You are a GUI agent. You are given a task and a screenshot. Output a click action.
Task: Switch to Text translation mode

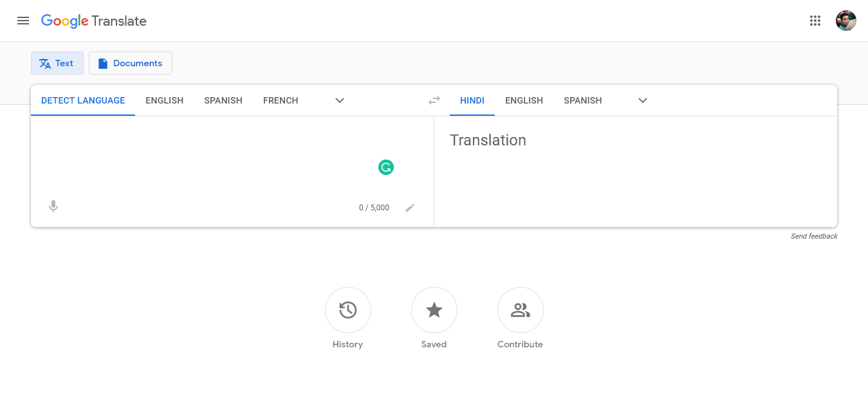57,63
